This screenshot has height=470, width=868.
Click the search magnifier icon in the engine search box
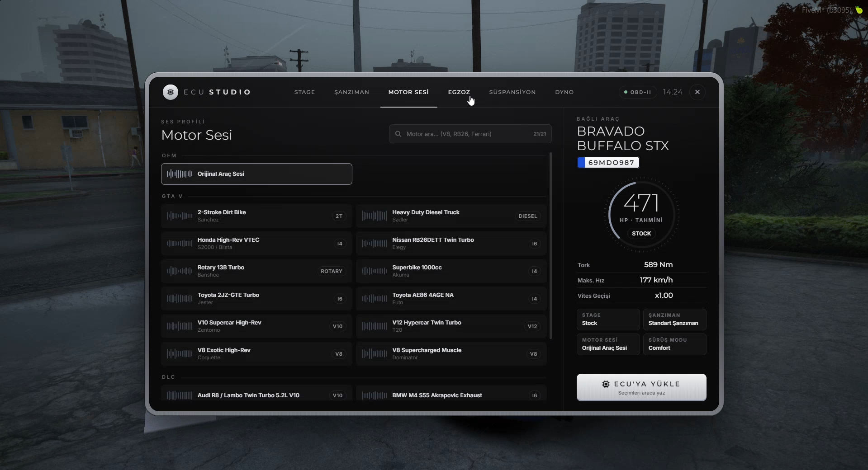(398, 134)
